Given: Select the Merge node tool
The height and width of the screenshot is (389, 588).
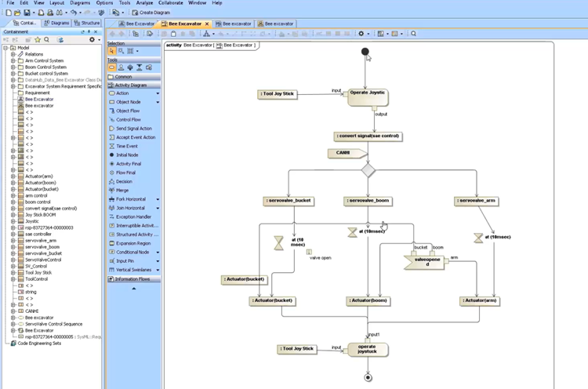Looking at the screenshot, I should [x=122, y=190].
